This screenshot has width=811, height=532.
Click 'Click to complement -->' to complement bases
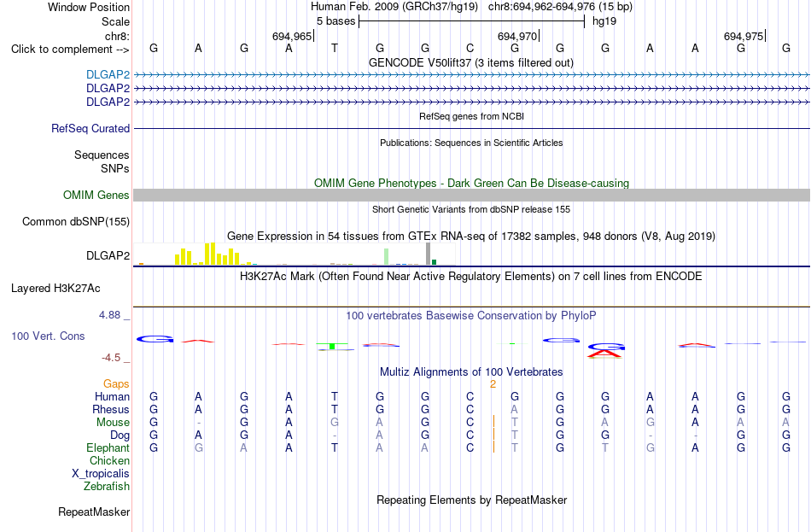tap(70, 50)
